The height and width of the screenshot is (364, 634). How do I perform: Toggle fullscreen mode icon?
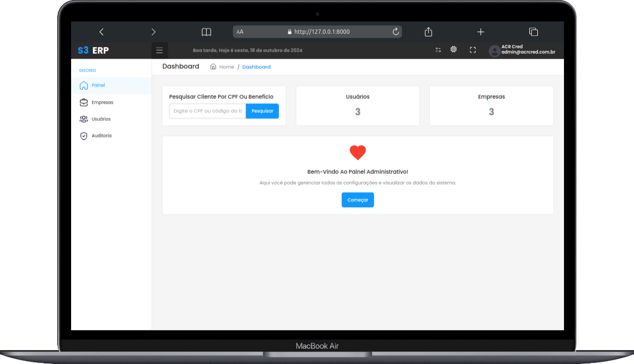pyautogui.click(x=473, y=50)
